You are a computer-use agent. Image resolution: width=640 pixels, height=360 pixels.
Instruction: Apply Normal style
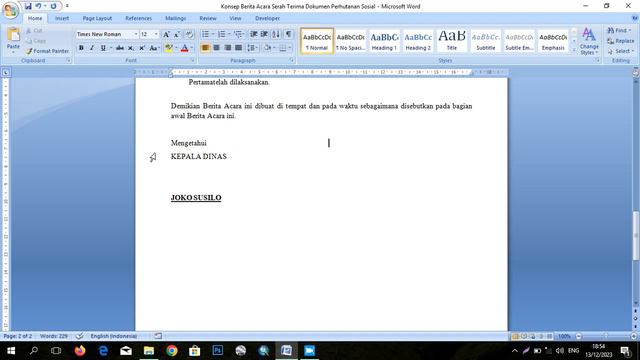pos(317,41)
